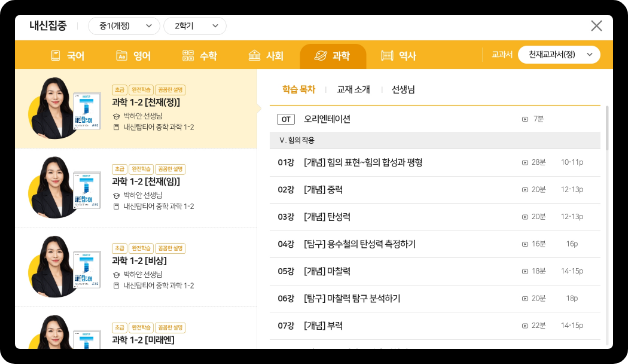Image resolution: width=628 pixels, height=364 pixels.
Task: Click teacher thumbnail of 천재(정) course
Action: click(x=64, y=108)
